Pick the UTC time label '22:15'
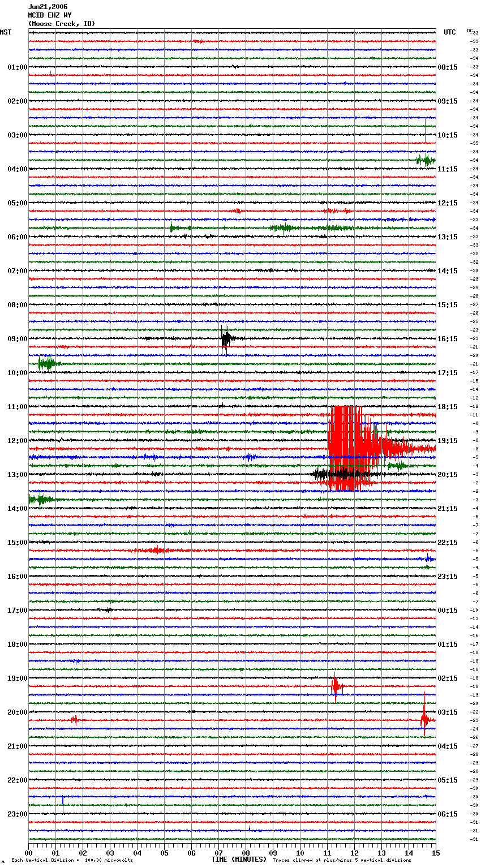The image size is (481, 868). (x=448, y=543)
